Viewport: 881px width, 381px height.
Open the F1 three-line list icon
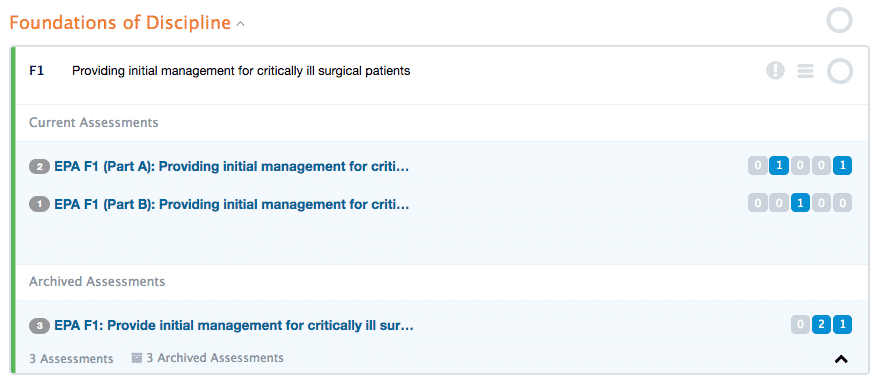click(805, 71)
